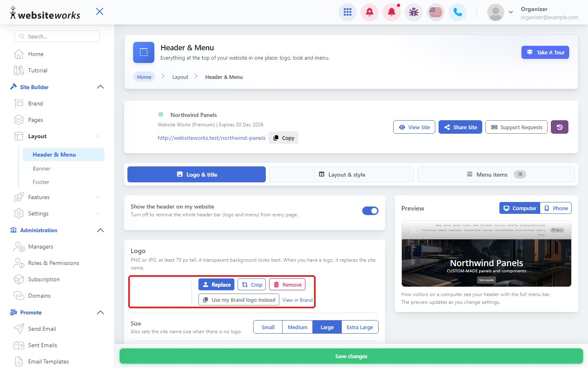
Task: Switch to the Layout & style tab
Action: click(341, 175)
